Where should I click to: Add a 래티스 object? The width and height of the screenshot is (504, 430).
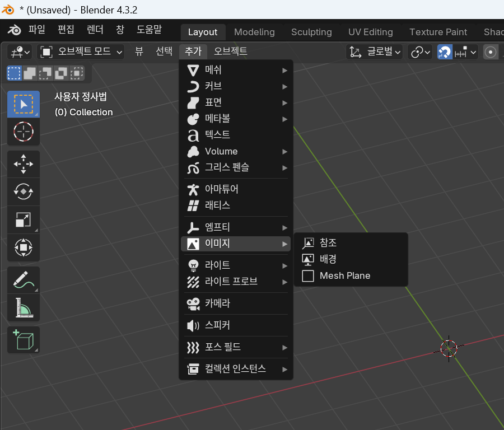[236, 205]
